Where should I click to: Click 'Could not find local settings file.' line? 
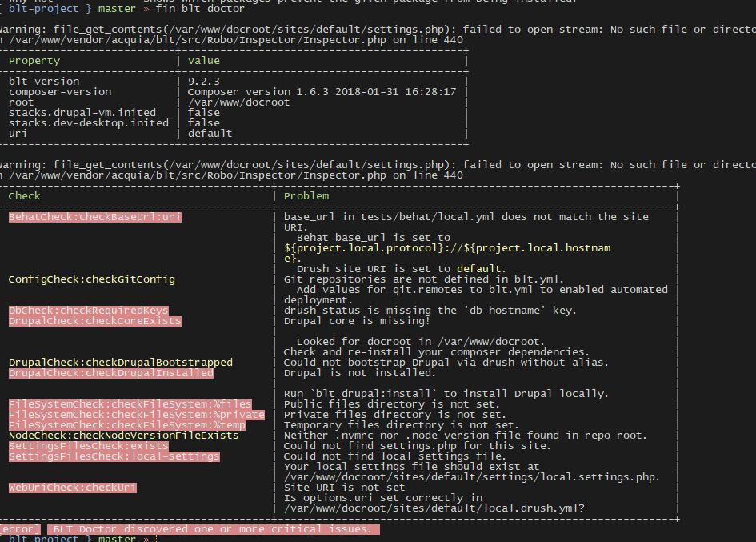click(x=395, y=456)
